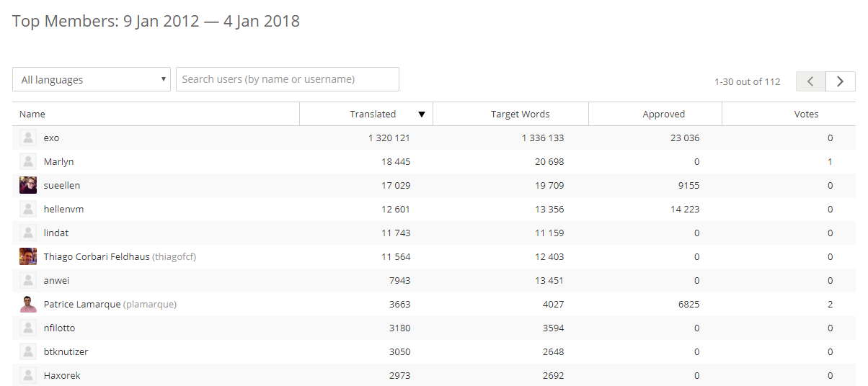Open nfilotto's member profile link

pos(59,328)
